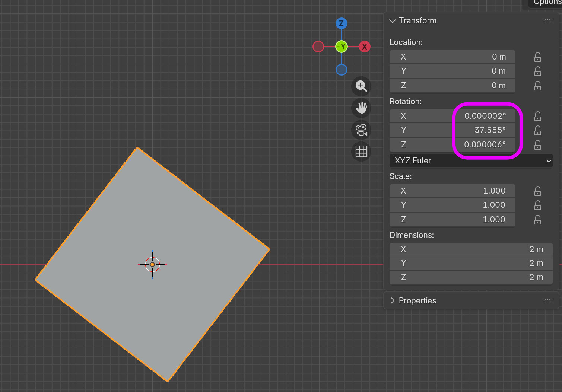Screen dimensions: 562x392
Task: Lock the Scale Z value
Action: coord(538,220)
